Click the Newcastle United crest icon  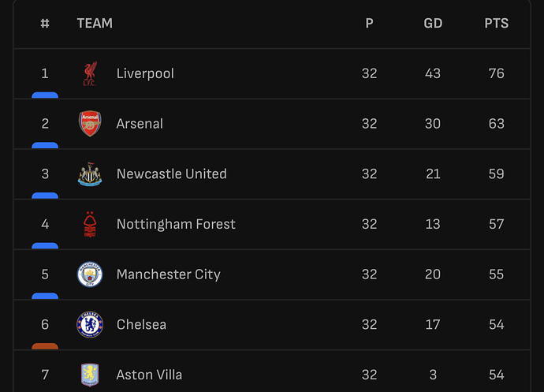[x=90, y=174]
